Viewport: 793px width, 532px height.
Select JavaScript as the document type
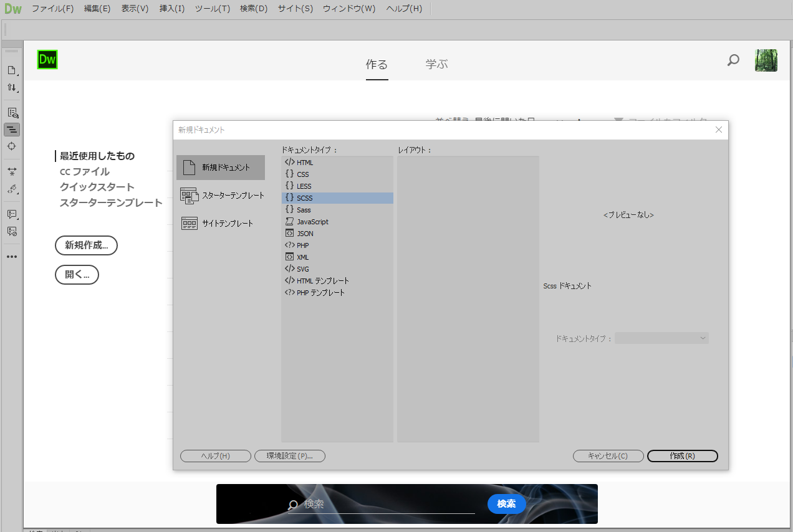(x=310, y=221)
